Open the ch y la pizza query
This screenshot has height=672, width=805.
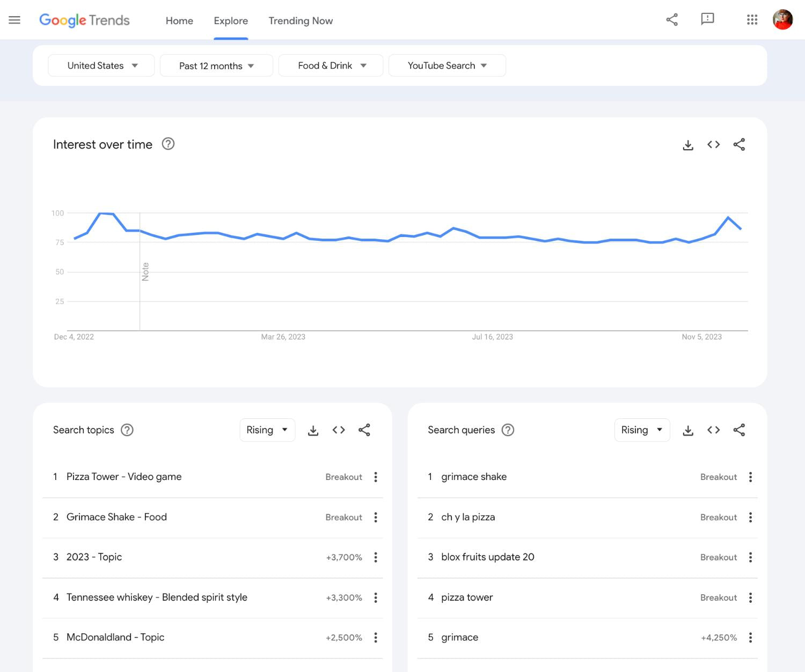[468, 517]
